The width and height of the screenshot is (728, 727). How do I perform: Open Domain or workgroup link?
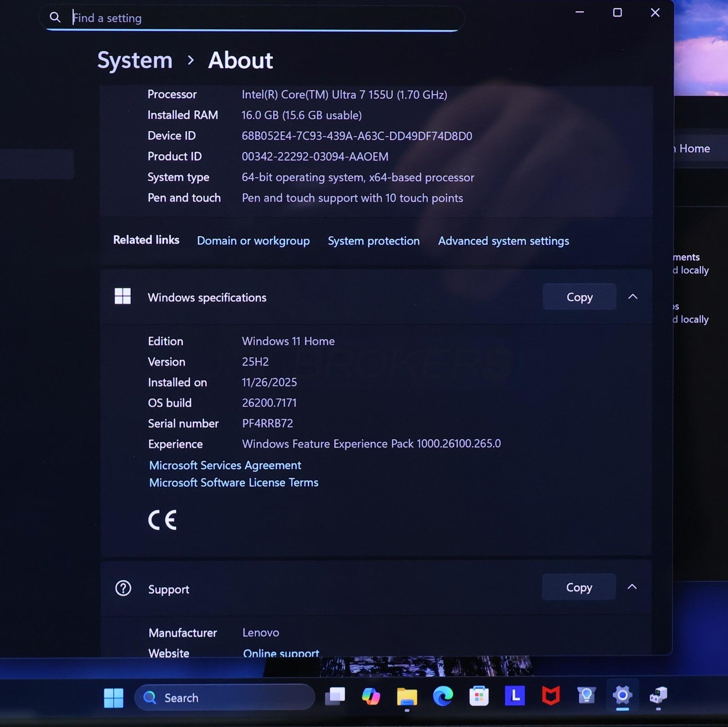point(253,241)
